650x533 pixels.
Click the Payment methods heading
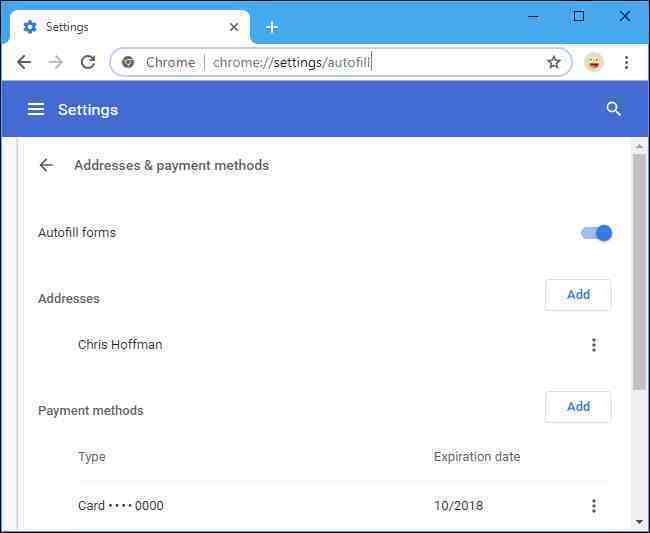(90, 410)
